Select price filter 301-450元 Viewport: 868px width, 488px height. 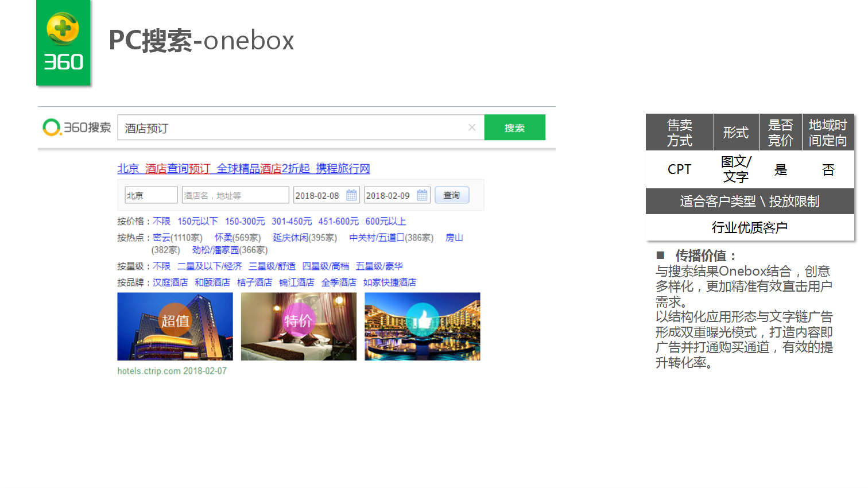[x=292, y=221]
